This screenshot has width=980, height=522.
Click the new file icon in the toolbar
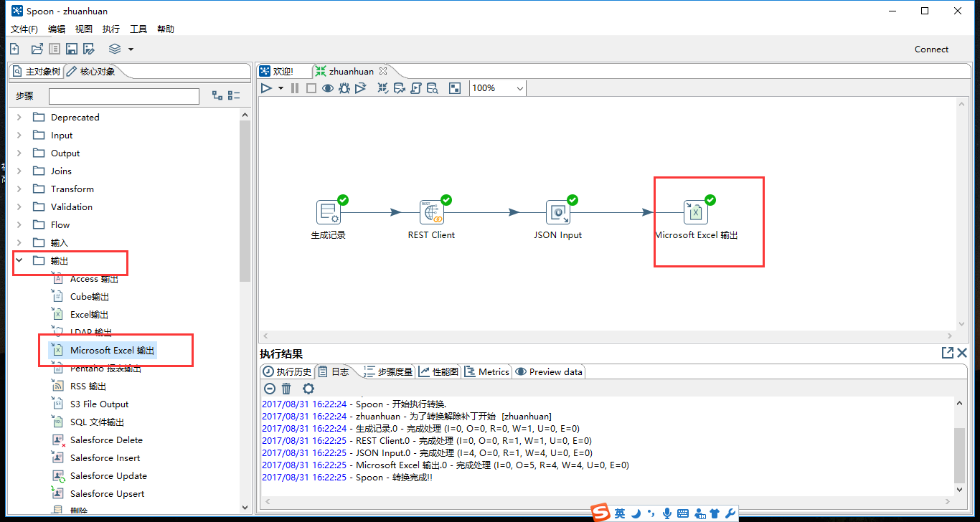pyautogui.click(x=14, y=49)
